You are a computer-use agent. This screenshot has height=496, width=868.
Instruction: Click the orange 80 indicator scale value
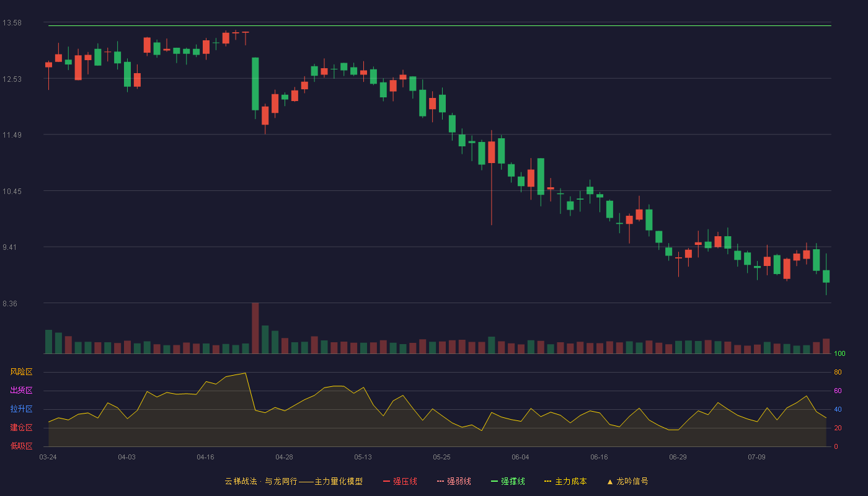[838, 372]
